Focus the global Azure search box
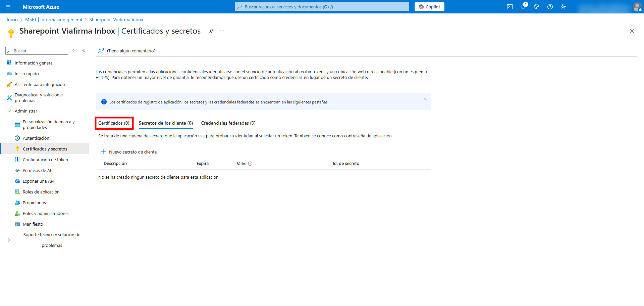 [322, 7]
